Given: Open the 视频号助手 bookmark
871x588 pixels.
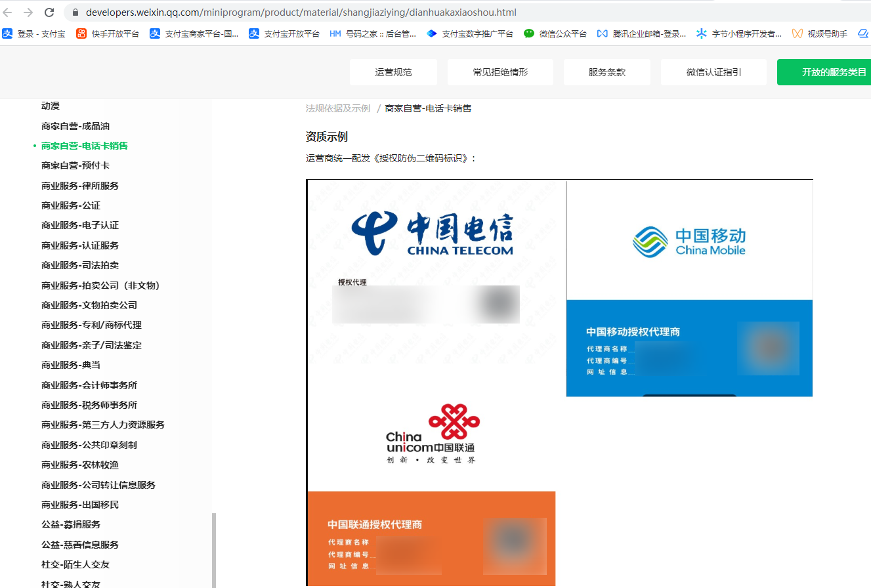Looking at the screenshot, I should point(820,33).
